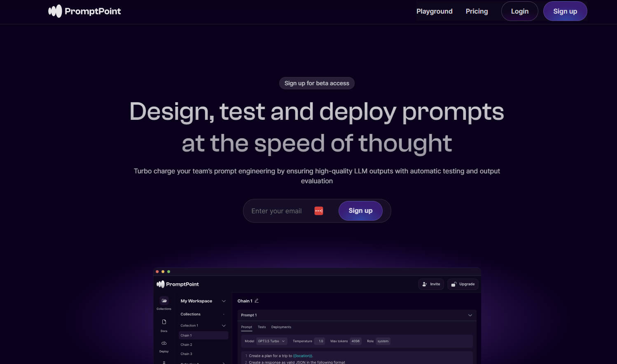Click the Max tokens value 4096
The image size is (617, 364).
pyautogui.click(x=355, y=341)
